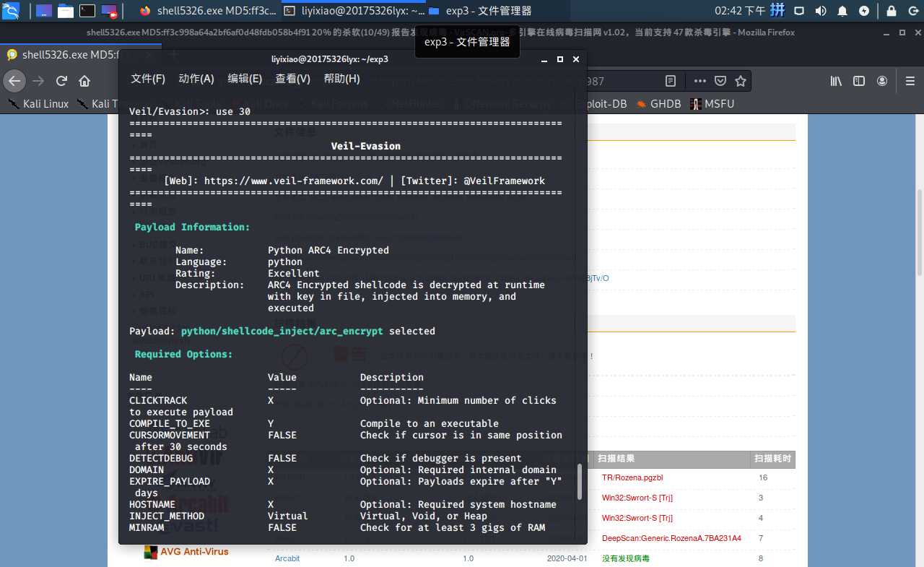Click 扫描结果 column header

616,459
